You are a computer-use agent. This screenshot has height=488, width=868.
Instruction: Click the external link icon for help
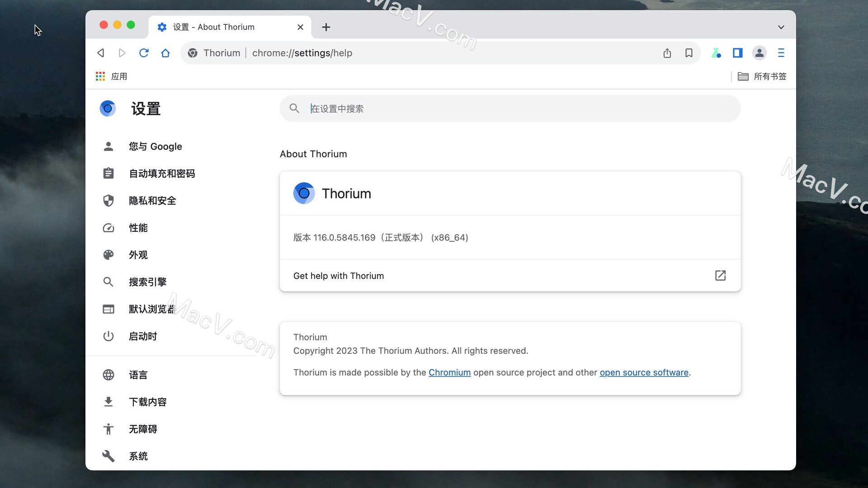[x=720, y=276]
